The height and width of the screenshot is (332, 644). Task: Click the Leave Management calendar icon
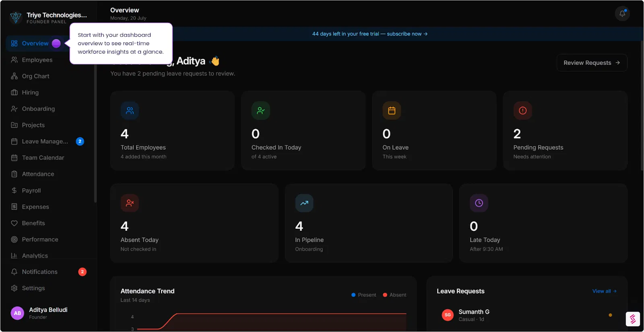coord(14,141)
